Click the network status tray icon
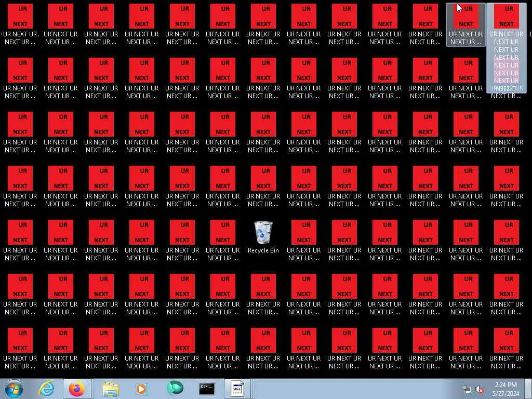The width and height of the screenshot is (532, 399). (467, 390)
